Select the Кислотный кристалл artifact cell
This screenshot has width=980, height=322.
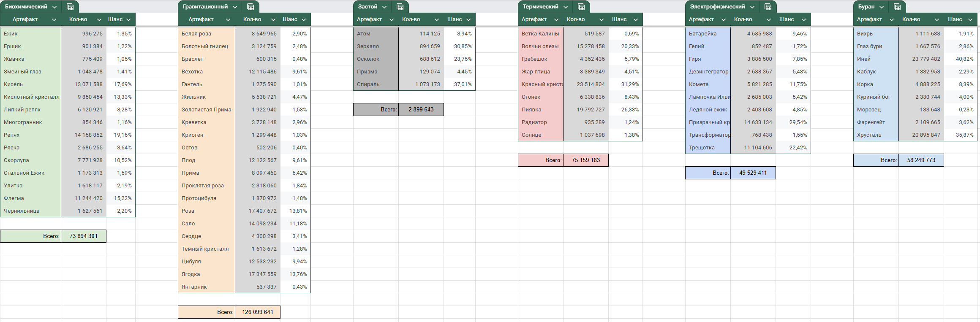[x=31, y=97]
